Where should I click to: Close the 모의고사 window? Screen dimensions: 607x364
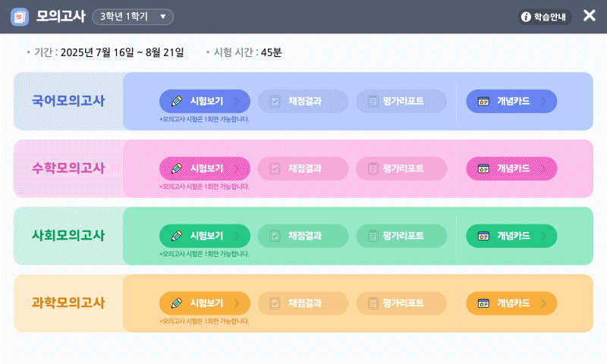(589, 16)
